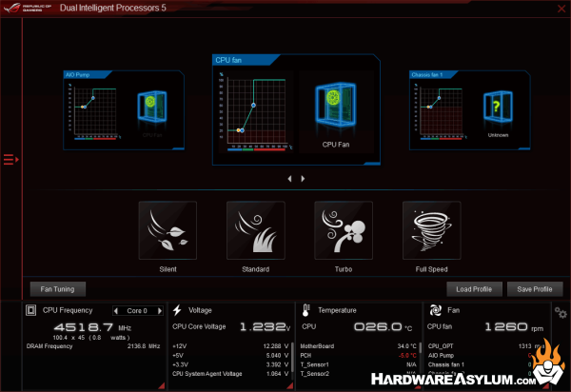Select the Chassis fan 1 card
This screenshot has width=571, height=392.
pos(470,110)
